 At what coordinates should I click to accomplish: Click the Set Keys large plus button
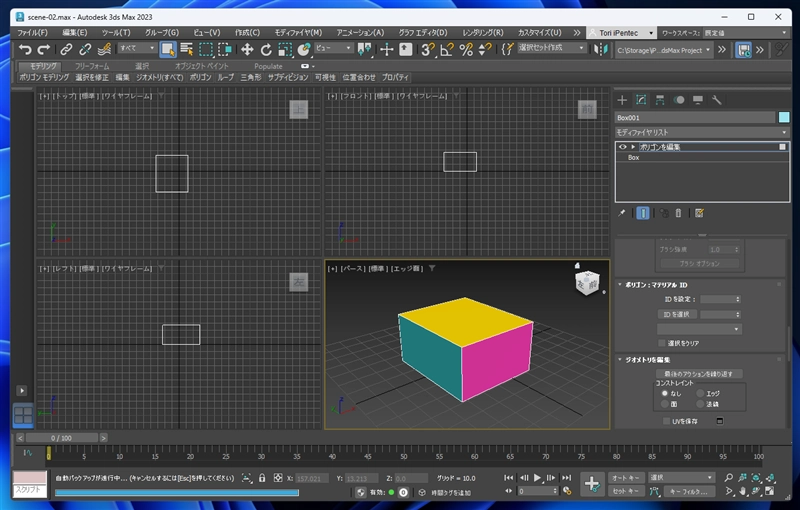(x=592, y=483)
